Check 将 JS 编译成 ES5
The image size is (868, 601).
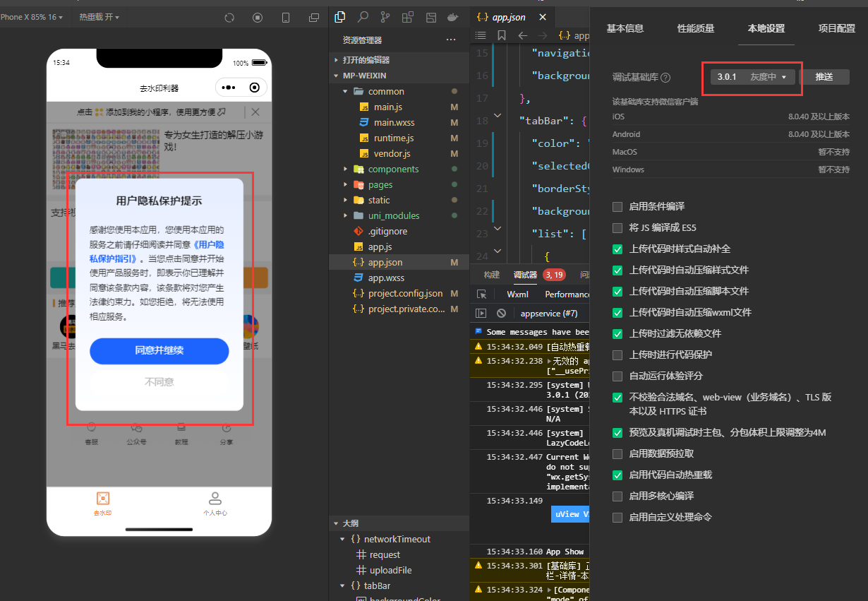click(617, 227)
